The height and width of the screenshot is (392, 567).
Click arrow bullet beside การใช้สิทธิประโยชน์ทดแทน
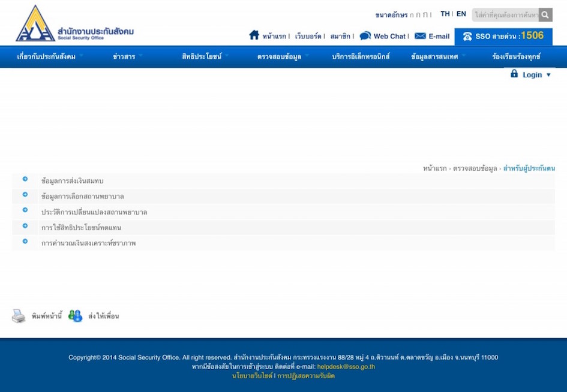pos(25,226)
